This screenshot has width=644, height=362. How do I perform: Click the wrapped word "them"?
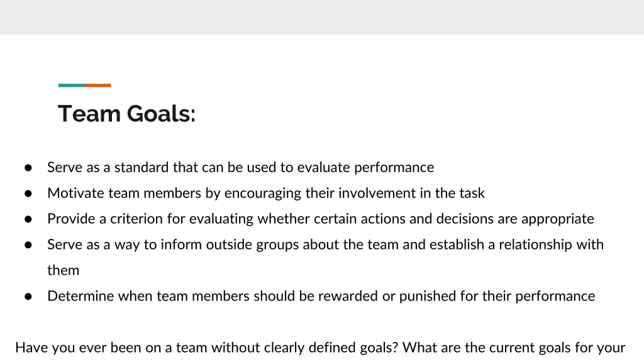pyautogui.click(x=64, y=270)
